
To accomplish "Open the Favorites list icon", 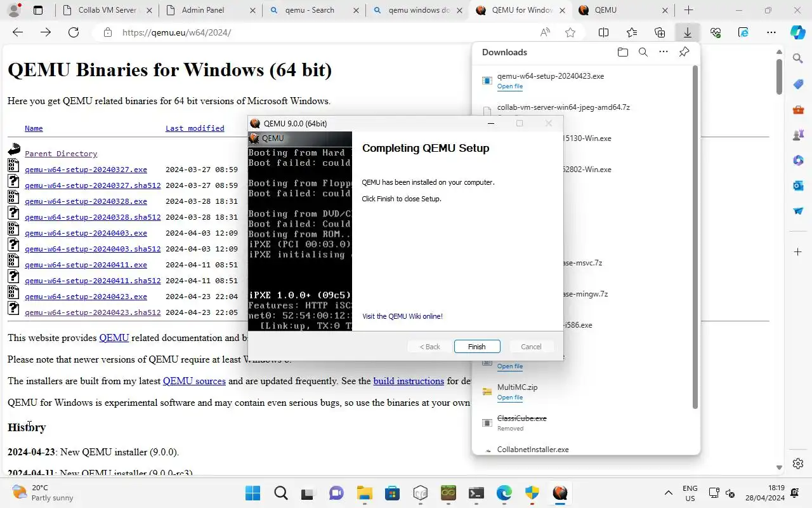I will click(632, 32).
